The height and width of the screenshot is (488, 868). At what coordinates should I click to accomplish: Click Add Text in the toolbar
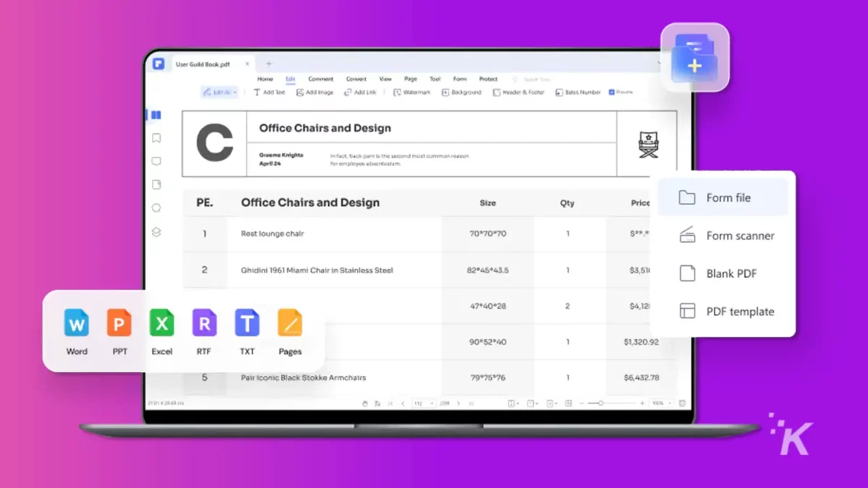269,93
